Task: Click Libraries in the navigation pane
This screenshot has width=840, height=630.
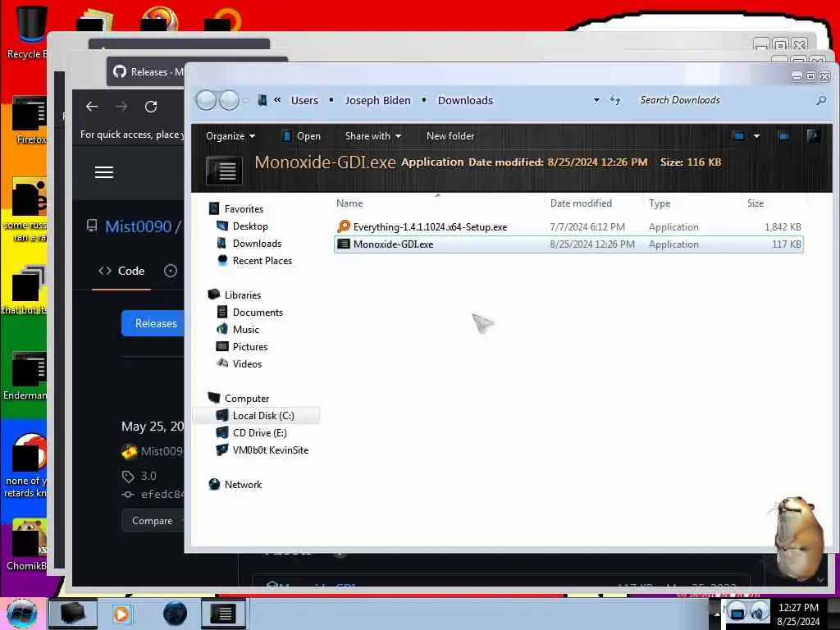Action: pyautogui.click(x=243, y=295)
